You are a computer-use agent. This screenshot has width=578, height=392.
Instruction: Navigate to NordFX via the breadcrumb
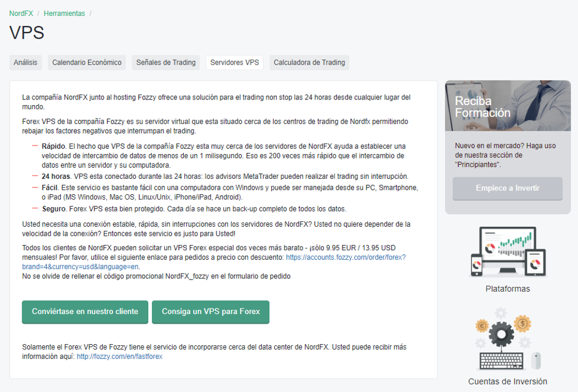(x=20, y=12)
